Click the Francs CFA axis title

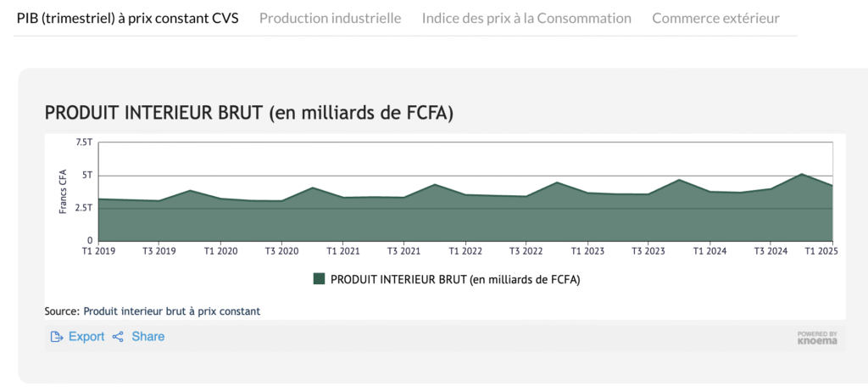coord(63,191)
